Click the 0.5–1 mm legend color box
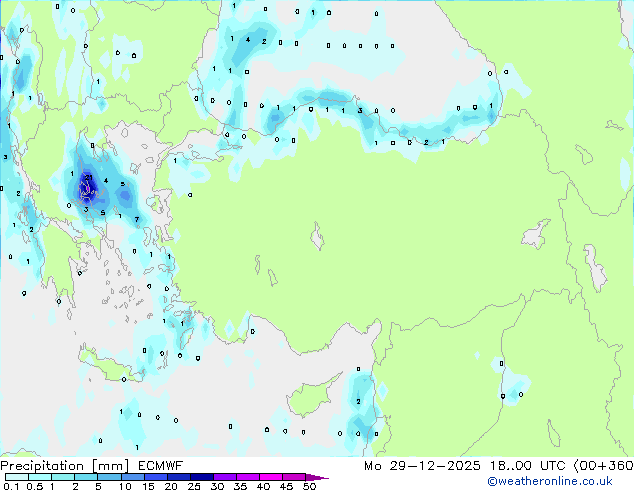The width and height of the screenshot is (634, 490). click(x=40, y=477)
